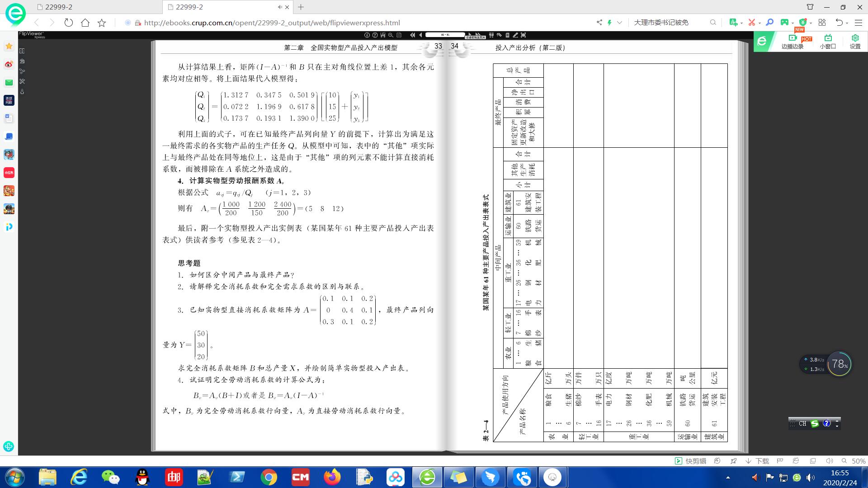Toggle the bookmark star for this page
Screen dimensions: 868x488
102,23
